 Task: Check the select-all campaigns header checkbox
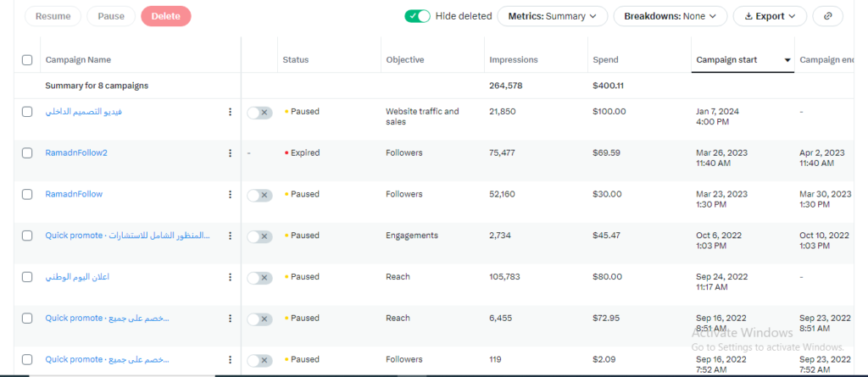click(27, 60)
